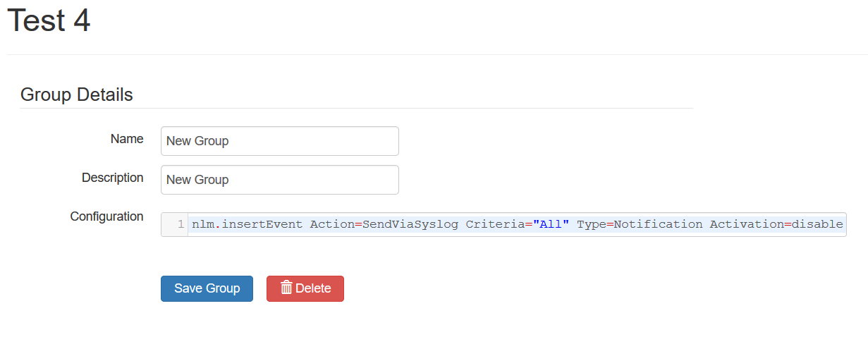This screenshot has width=868, height=349.
Task: Click the Group Details section heading
Action: (x=77, y=94)
